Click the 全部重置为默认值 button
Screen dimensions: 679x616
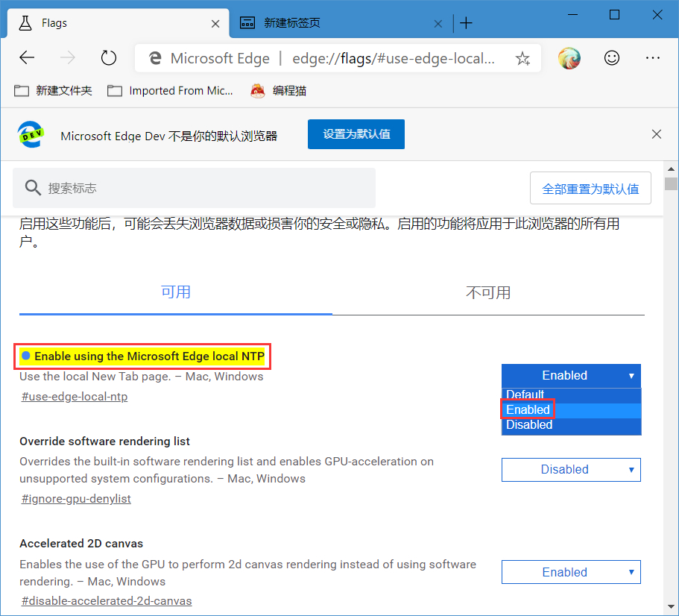[x=590, y=187]
